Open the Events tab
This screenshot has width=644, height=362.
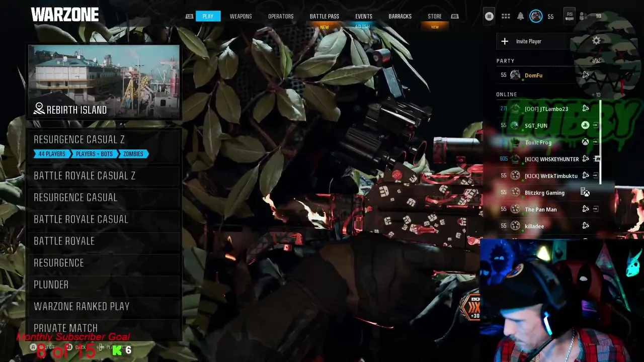[364, 16]
